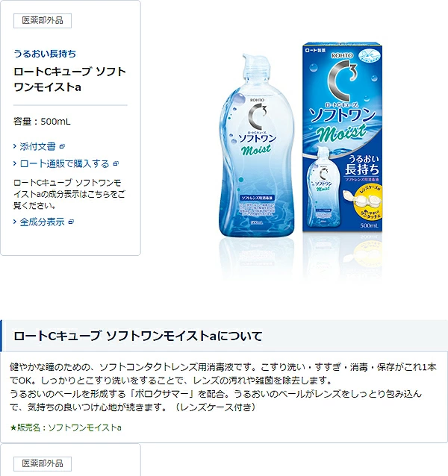Click the external-link icon beside 全成分表示
Screen dimensions: 448x476
71,222
